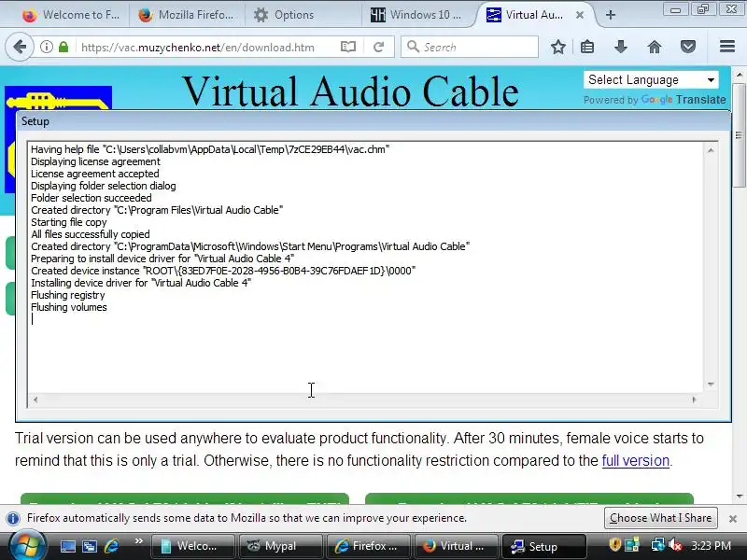Click the info icon on notification bar
This screenshot has width=747, height=560.
click(13, 518)
